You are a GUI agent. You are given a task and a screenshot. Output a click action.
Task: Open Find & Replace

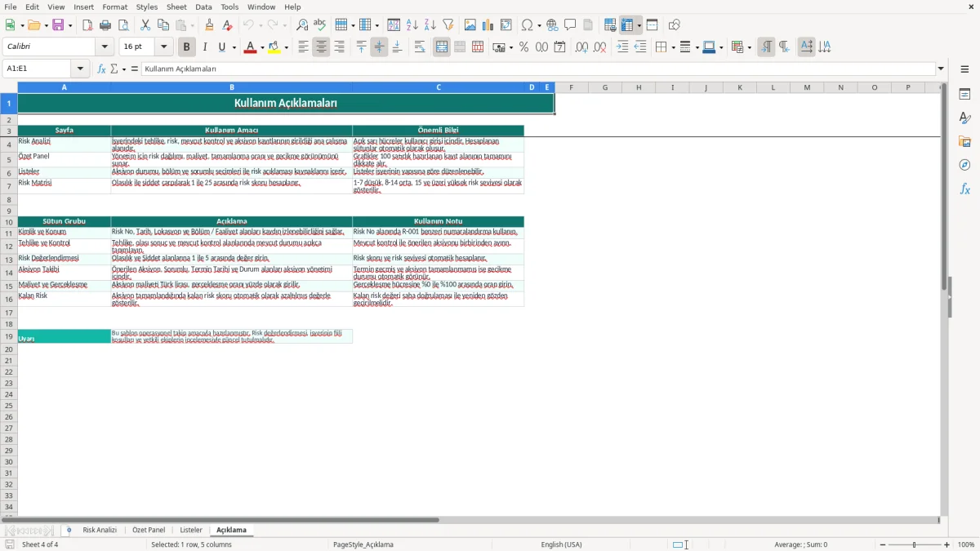pos(302,25)
